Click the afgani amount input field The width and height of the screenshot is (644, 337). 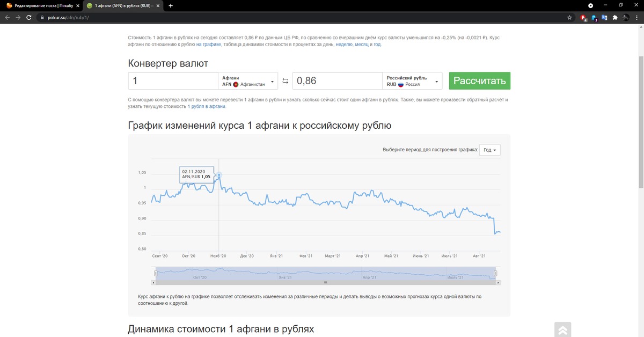tap(173, 81)
